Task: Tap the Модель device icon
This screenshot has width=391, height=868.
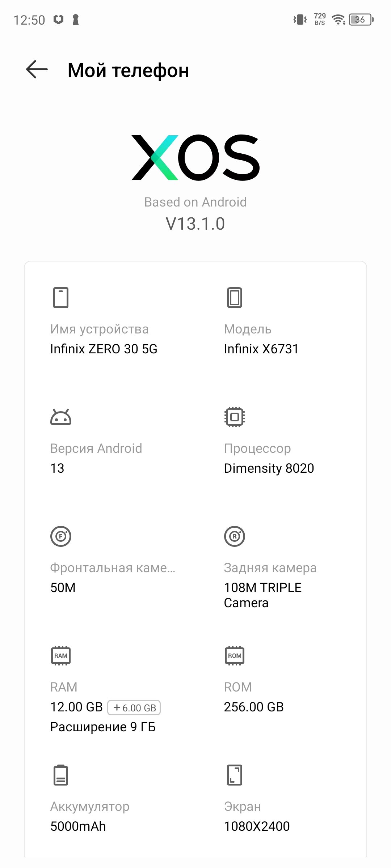Action: [235, 298]
